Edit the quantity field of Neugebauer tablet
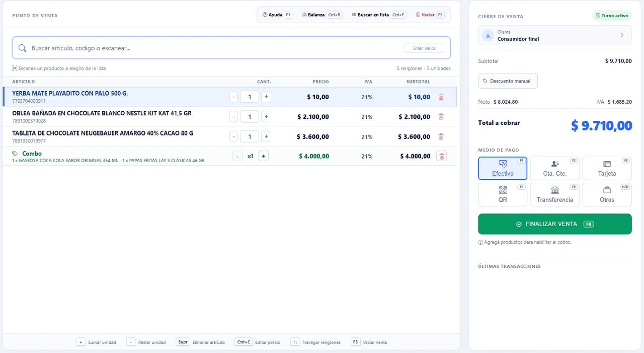644x353 pixels. coord(250,136)
